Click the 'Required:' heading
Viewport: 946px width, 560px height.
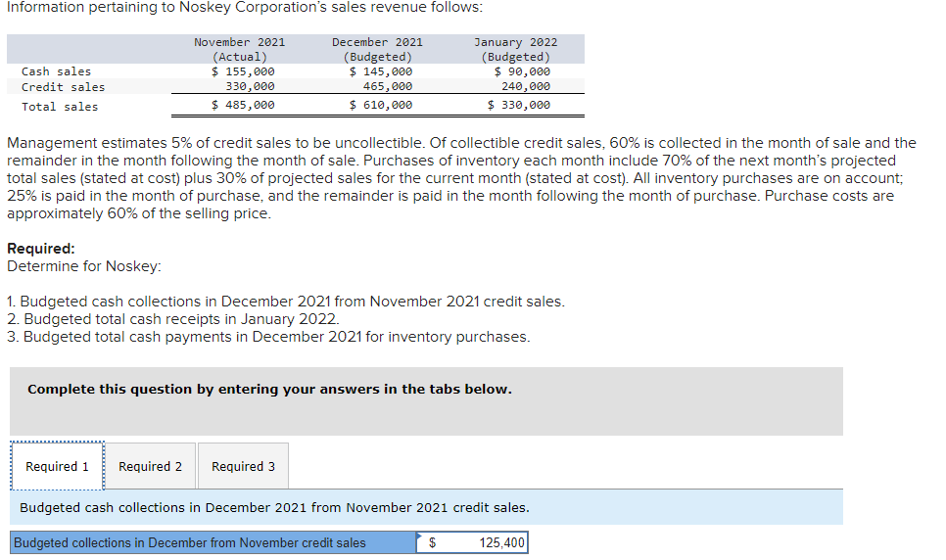pos(41,249)
